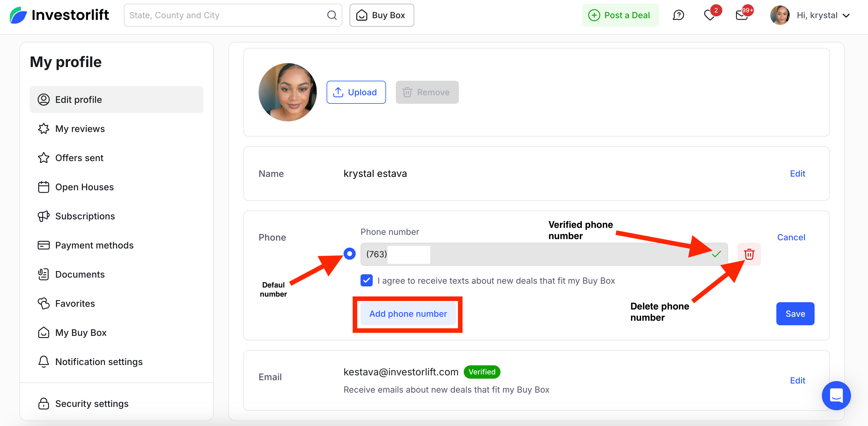868x426 pixels.
Task: Navigate to Open Houses
Action: (116, 187)
